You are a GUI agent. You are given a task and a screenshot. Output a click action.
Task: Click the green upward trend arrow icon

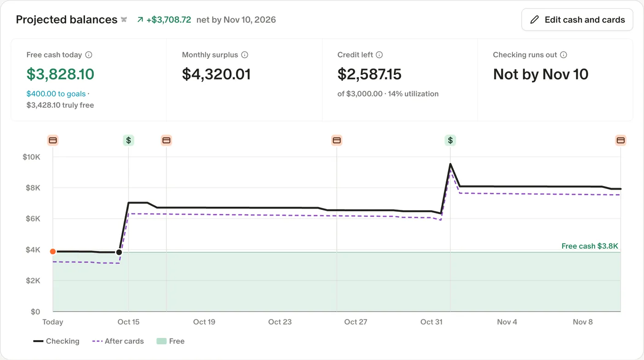pyautogui.click(x=140, y=20)
